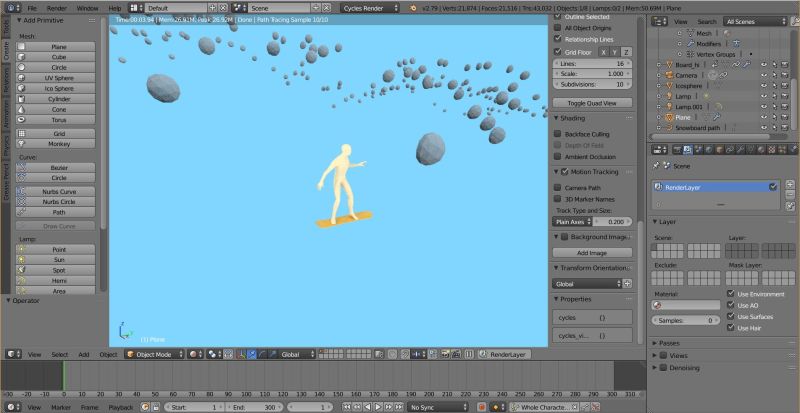
Task: Enable Ambient Occlusion in Shading panel
Action: 558,157
